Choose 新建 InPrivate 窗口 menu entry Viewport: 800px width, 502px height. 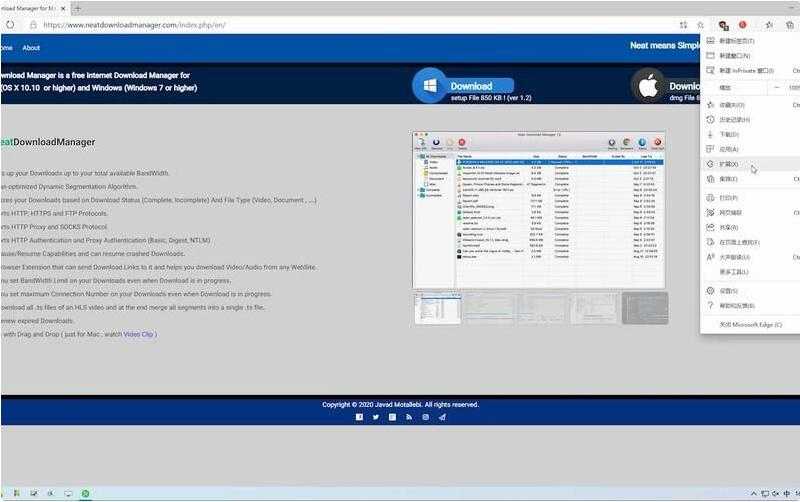(751, 70)
